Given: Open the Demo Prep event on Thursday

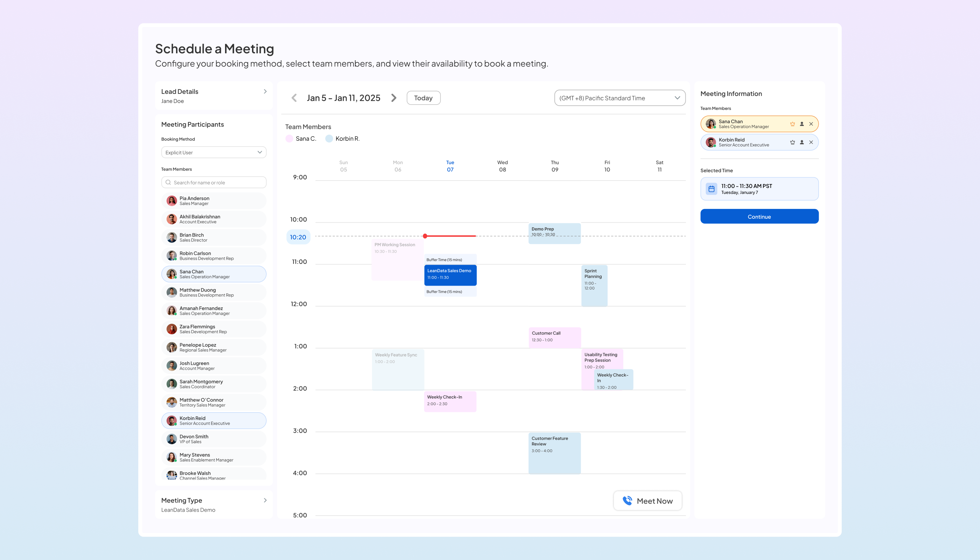Looking at the screenshot, I should pos(555,233).
